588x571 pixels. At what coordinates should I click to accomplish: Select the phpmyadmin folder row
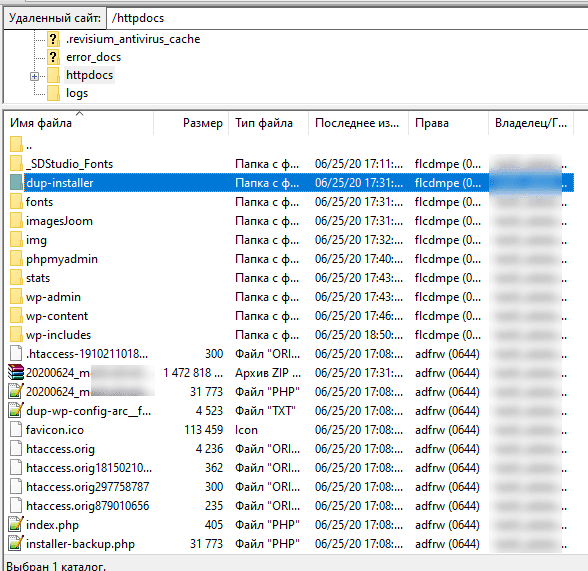pos(291,259)
